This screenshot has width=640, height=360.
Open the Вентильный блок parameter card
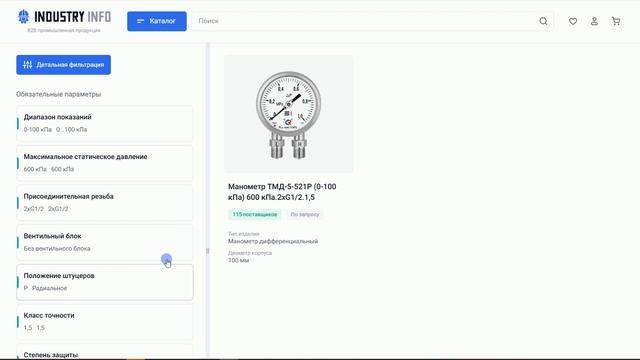point(105,242)
